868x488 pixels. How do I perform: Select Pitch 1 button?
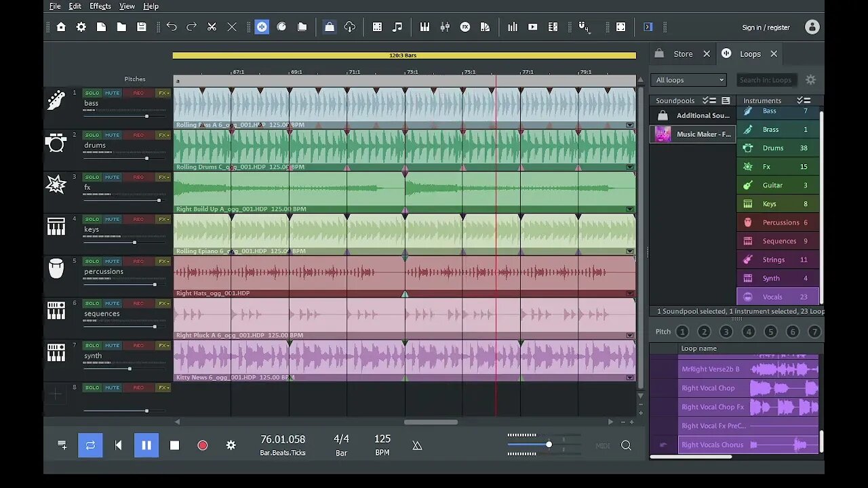(x=682, y=331)
